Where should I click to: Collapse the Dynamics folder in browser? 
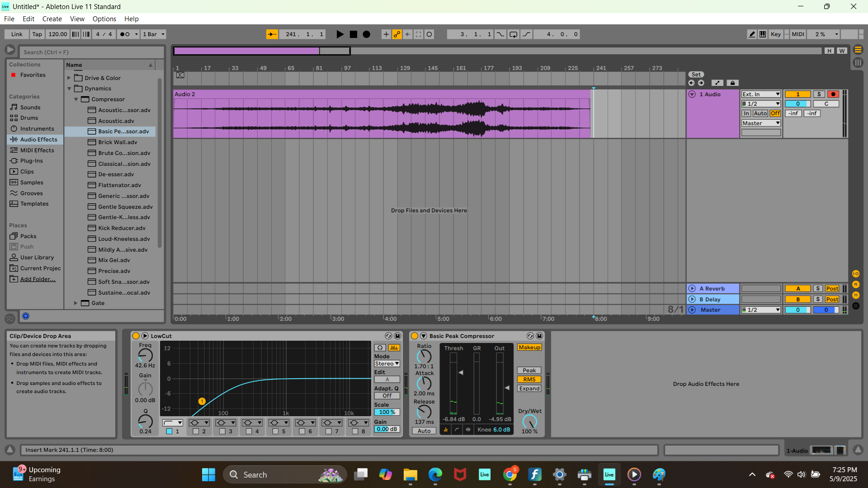(69, 89)
